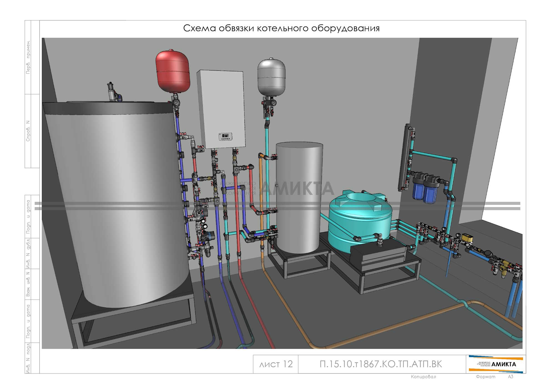Click the АМИКТА watermark in center
The width and height of the screenshot is (555, 392).
pyautogui.click(x=297, y=189)
